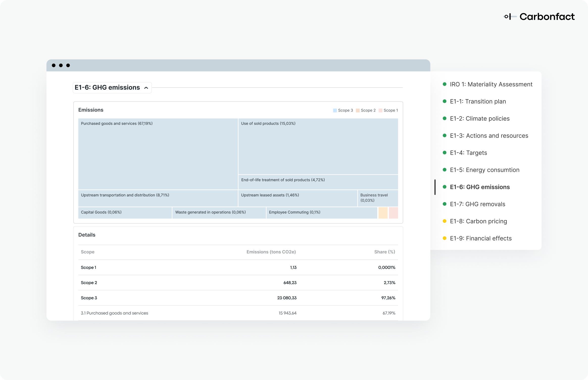Click the 15 943,64 emissions value
588x380 pixels.
click(x=287, y=313)
